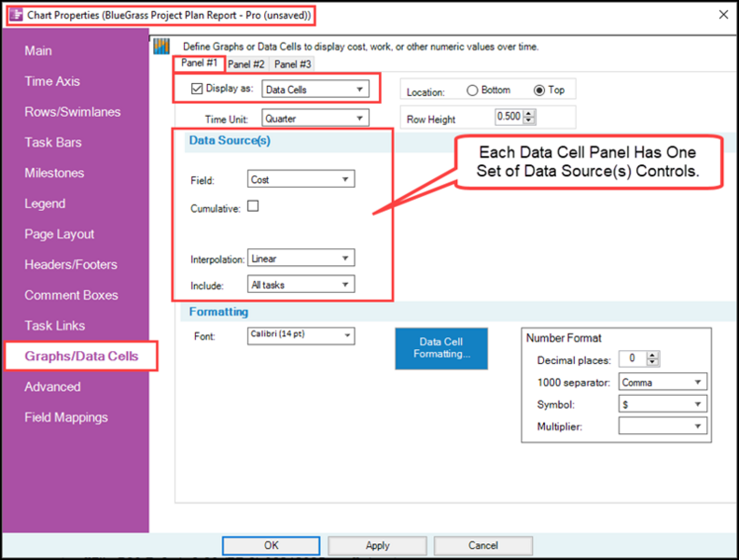Image resolution: width=739 pixels, height=560 pixels.
Task: Open Legend settings
Action: point(45,203)
